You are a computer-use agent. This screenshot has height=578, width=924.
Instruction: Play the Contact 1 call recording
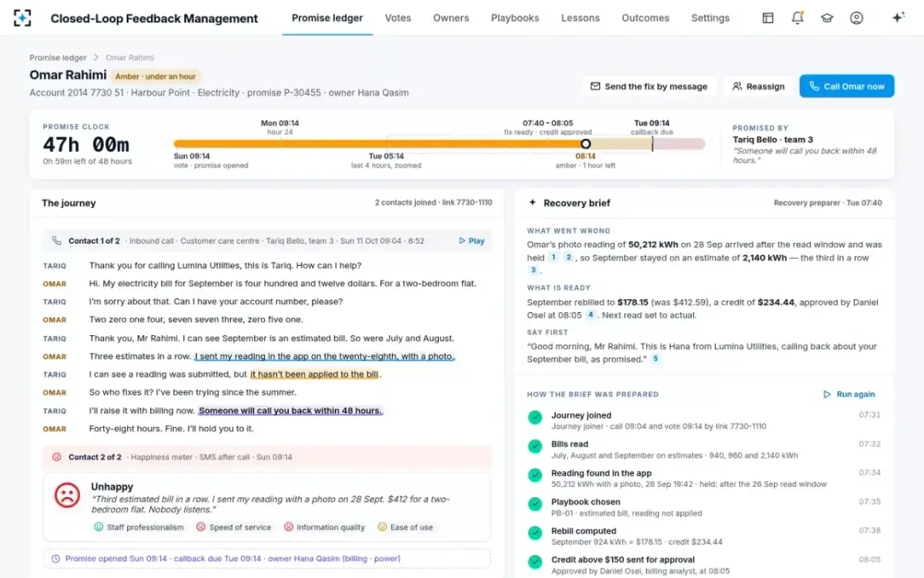[x=471, y=240]
